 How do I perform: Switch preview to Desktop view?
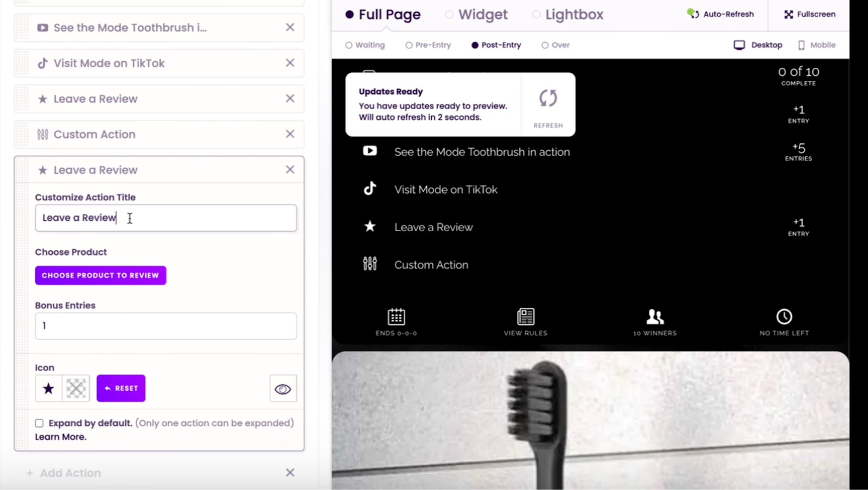click(x=758, y=45)
